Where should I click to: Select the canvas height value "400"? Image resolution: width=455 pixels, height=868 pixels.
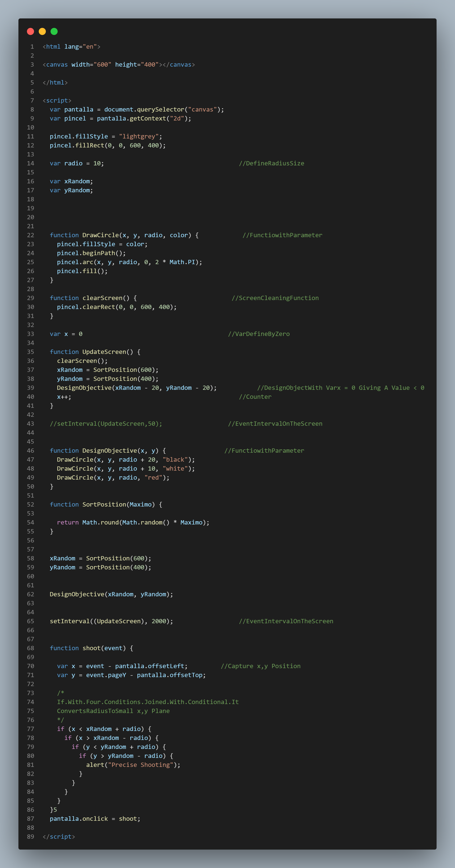tap(150, 64)
